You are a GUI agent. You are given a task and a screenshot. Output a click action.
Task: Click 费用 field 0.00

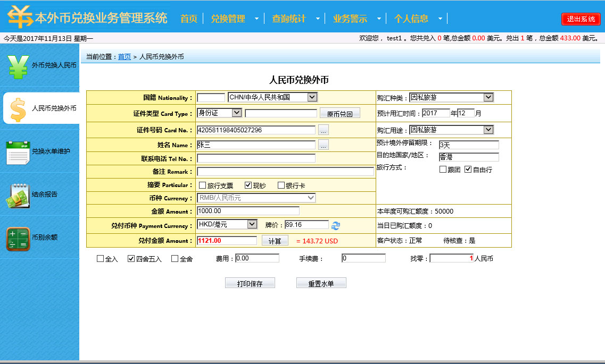click(x=257, y=258)
